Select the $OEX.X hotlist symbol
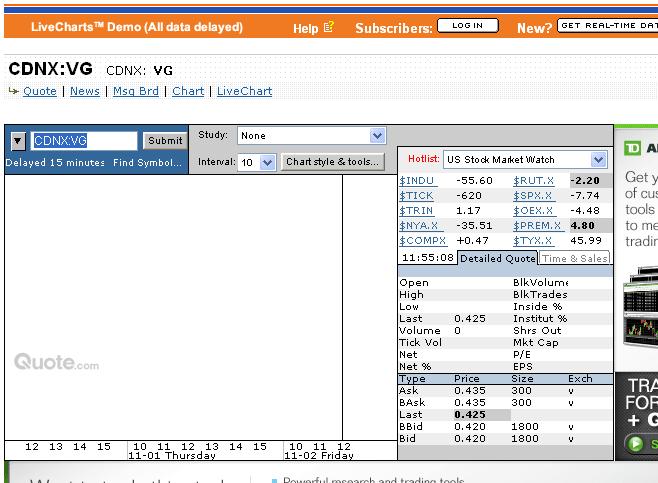Image resolution: width=658 pixels, height=483 pixels. pyautogui.click(x=533, y=211)
